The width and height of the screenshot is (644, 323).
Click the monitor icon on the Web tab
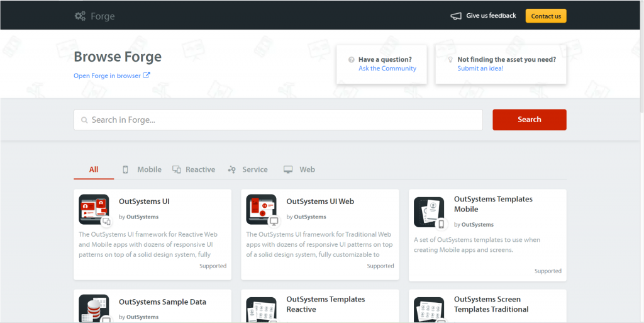pos(288,169)
